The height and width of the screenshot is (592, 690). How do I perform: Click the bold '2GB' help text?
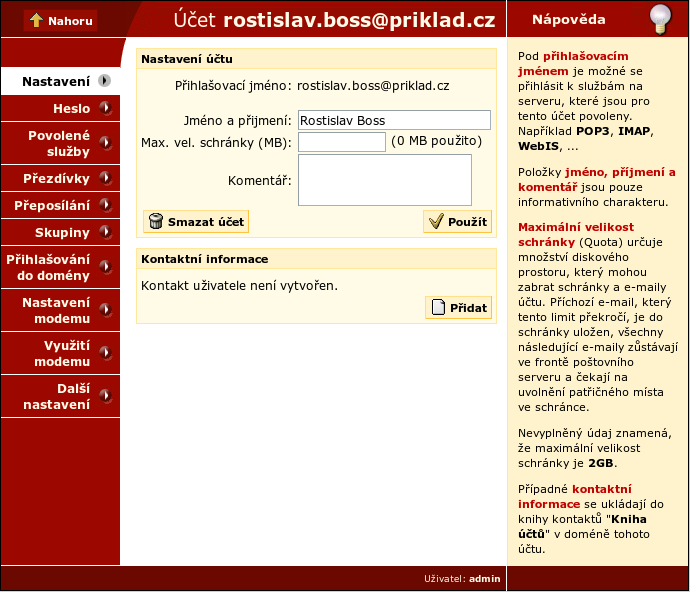point(601,463)
